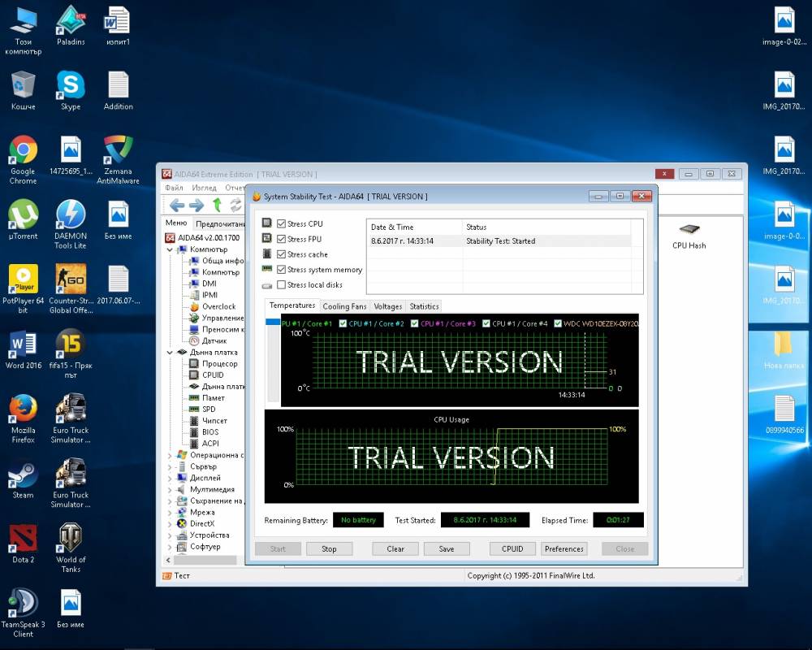The image size is (812, 650).
Task: Open the Skype desktop icon
Action: click(71, 89)
